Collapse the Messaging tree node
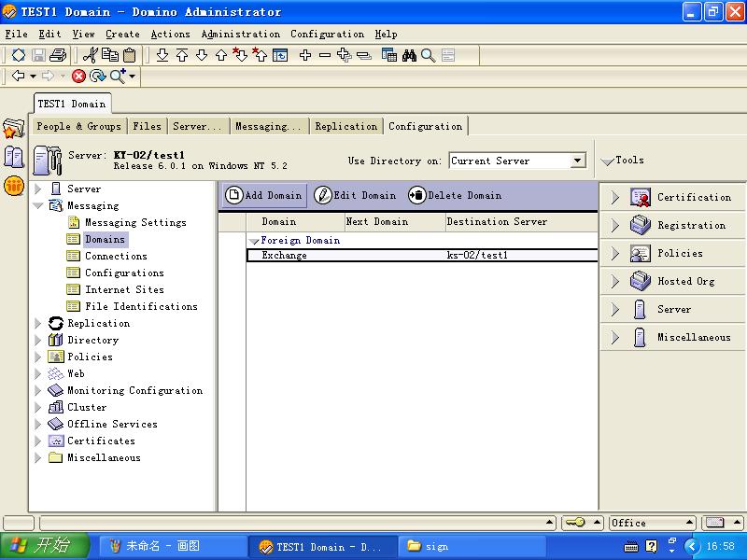The image size is (747, 560). click(x=38, y=206)
